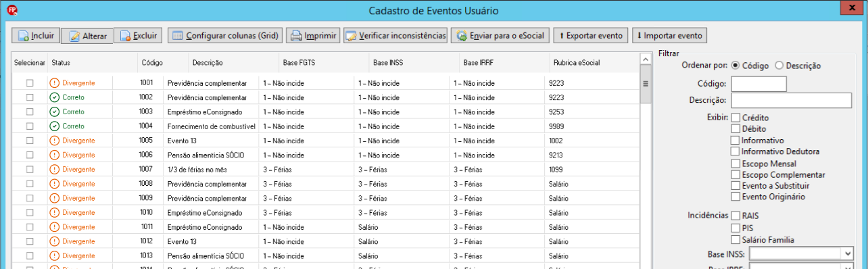Enable Evento Originário checkbox

736,197
